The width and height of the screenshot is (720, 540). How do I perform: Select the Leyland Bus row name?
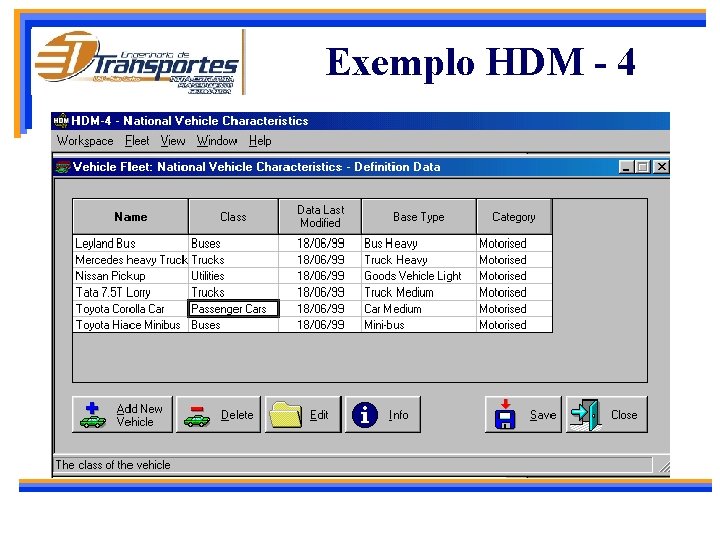(130, 243)
